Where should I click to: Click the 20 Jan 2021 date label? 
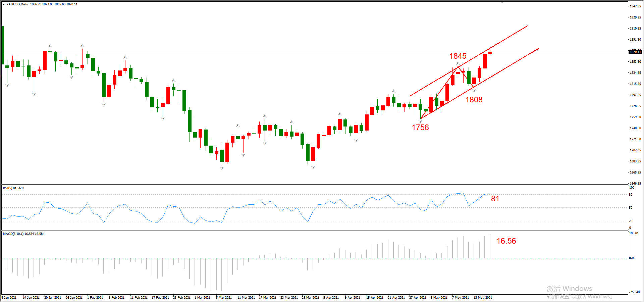coord(53,298)
